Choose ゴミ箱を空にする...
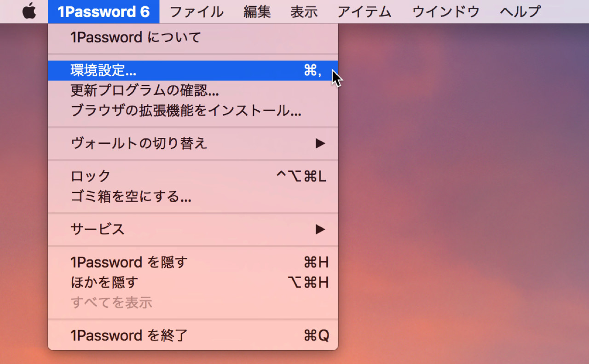The height and width of the screenshot is (364, 589). click(193, 197)
